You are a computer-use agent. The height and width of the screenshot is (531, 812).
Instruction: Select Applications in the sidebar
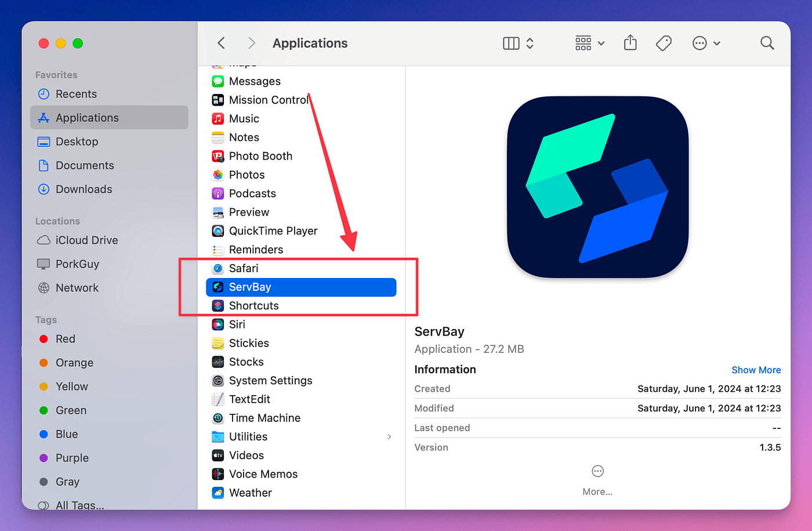click(x=109, y=118)
